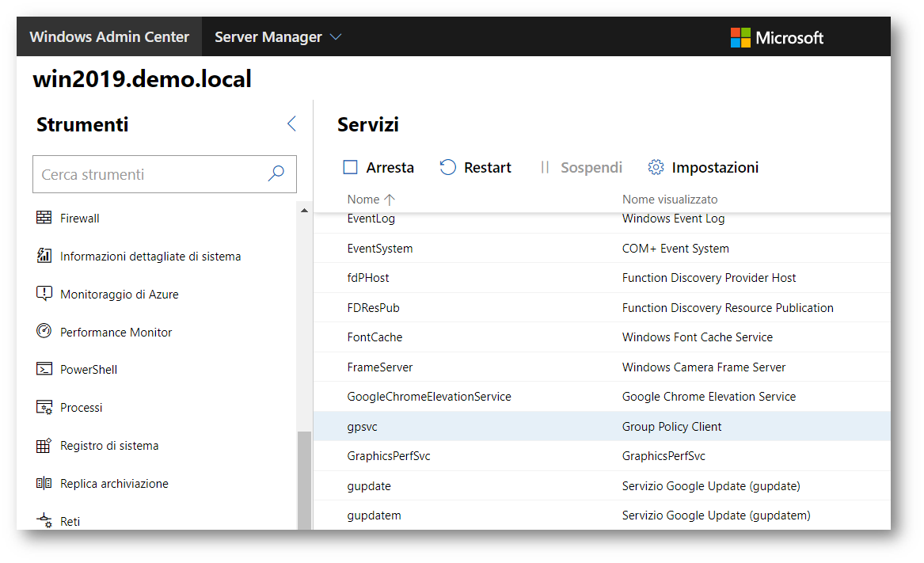The width and height of the screenshot is (924, 563).
Task: Focus the Cerca strumenti search field
Action: point(165,174)
